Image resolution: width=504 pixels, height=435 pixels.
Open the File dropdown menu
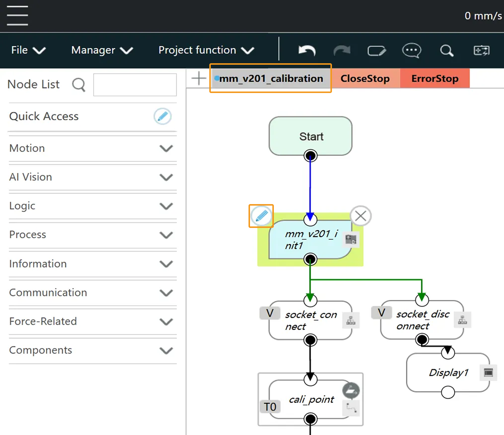(x=28, y=50)
